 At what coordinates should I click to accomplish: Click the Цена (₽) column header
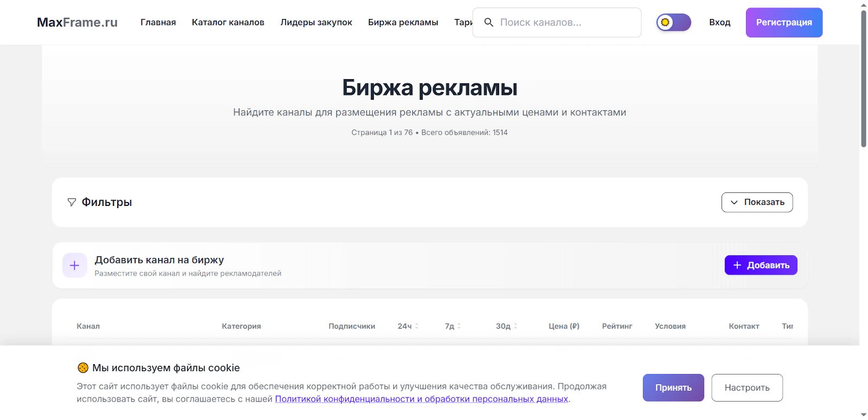(x=564, y=326)
